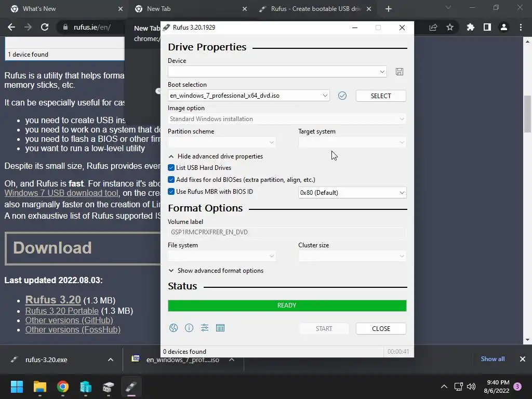Screen dimensions: 532x399
Task: Click the volume speaker tray icon
Action: click(471, 387)
